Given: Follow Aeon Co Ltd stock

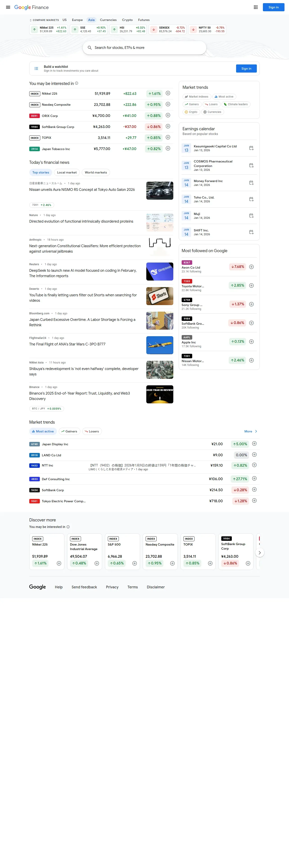Looking at the screenshot, I should (251, 267).
